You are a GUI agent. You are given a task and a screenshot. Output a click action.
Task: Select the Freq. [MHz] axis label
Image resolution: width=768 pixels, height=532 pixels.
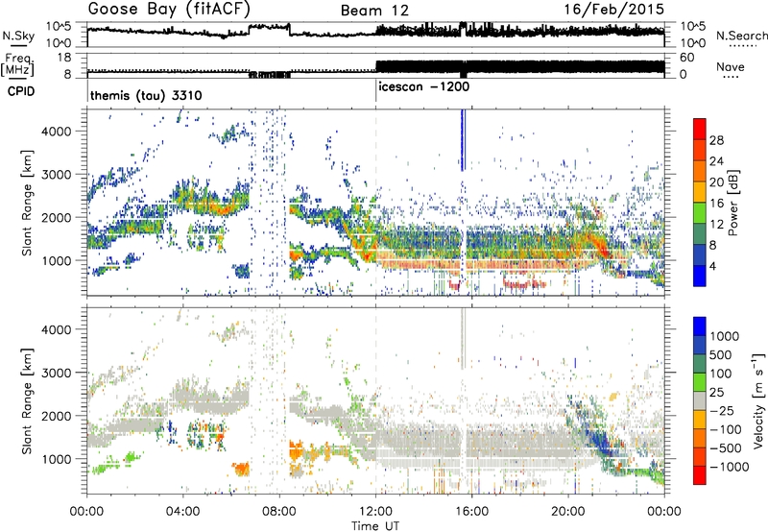tap(19, 64)
